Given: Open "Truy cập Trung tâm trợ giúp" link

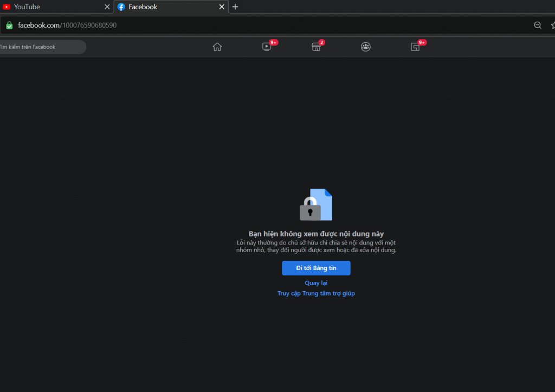Looking at the screenshot, I should tap(316, 293).
